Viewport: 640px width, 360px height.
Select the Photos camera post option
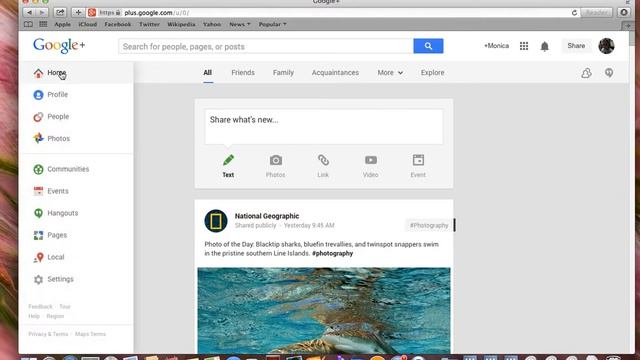[x=276, y=166]
